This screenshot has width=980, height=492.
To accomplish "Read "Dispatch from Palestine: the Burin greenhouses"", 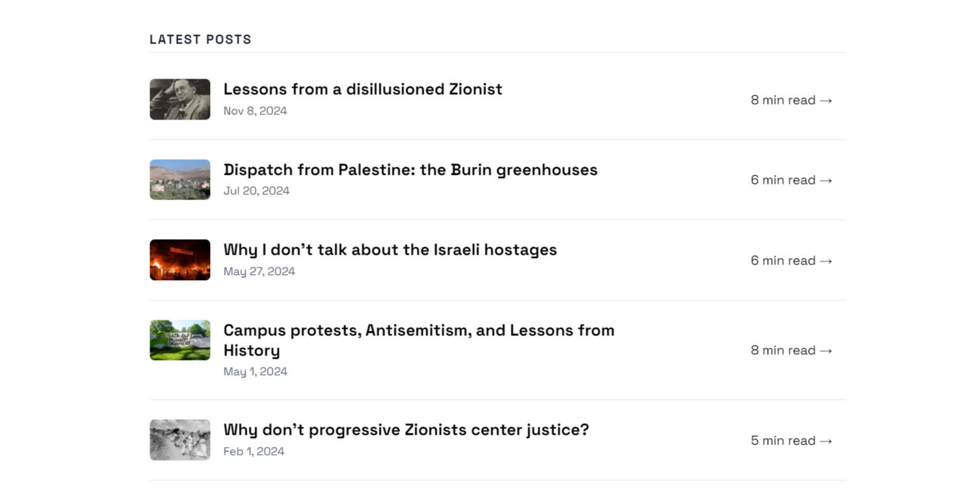I will click(x=410, y=170).
